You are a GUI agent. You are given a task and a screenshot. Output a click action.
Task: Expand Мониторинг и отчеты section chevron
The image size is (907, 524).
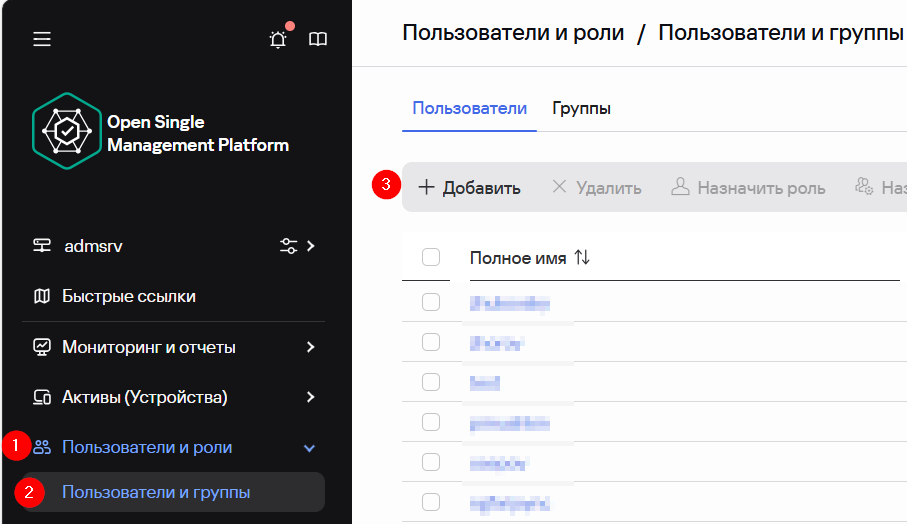pyautogui.click(x=310, y=347)
